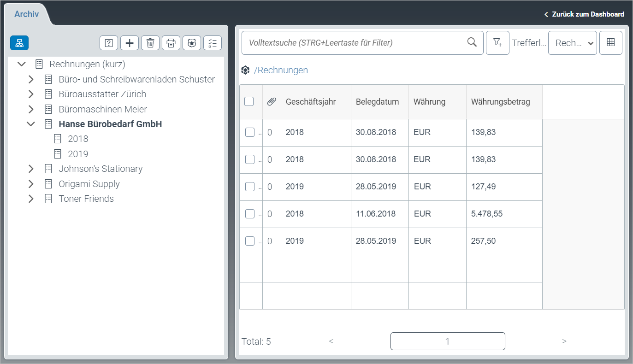Switch to the Archiv tab
The height and width of the screenshot is (364, 633).
click(26, 14)
